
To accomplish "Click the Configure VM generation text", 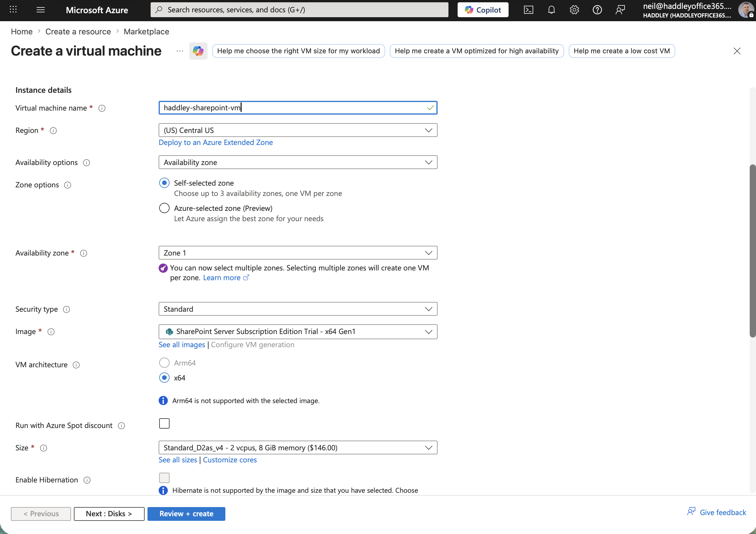I will [x=253, y=345].
